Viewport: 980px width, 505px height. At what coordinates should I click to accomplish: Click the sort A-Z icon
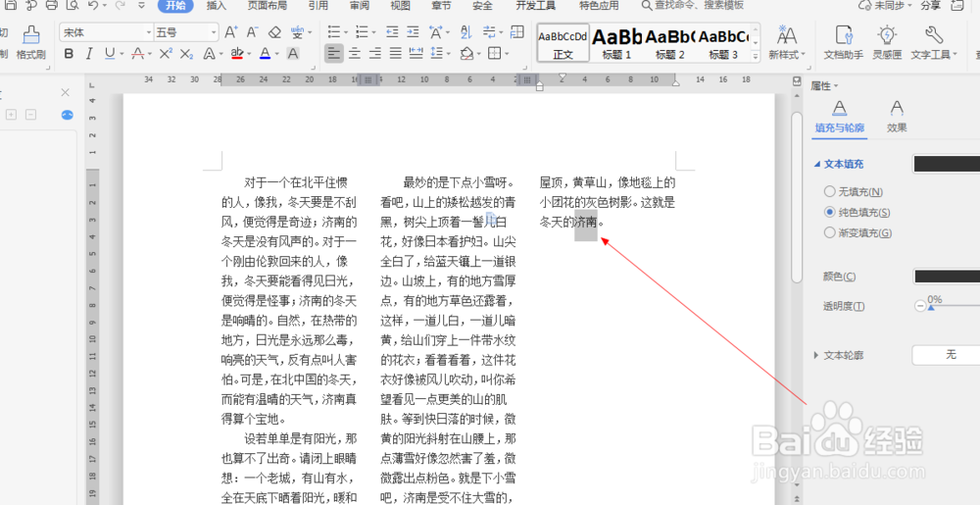466,32
